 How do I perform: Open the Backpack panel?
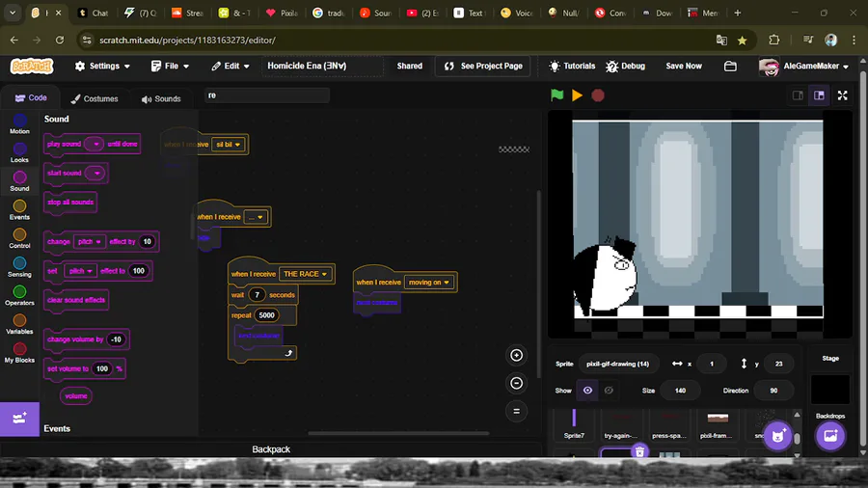click(271, 449)
